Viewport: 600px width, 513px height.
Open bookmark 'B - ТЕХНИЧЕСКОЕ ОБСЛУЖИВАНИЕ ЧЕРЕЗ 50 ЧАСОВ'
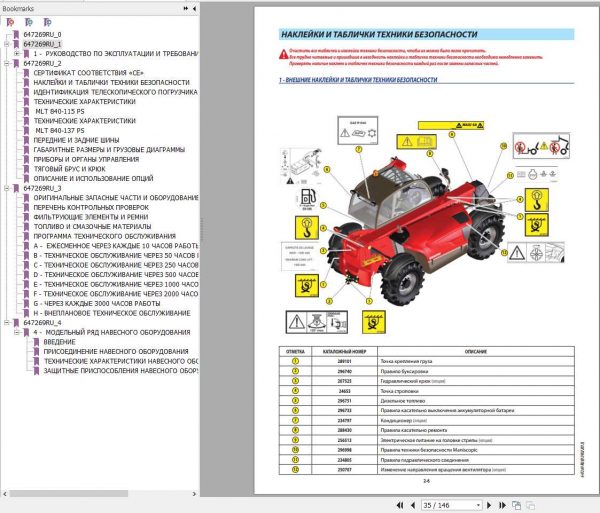coord(116,255)
